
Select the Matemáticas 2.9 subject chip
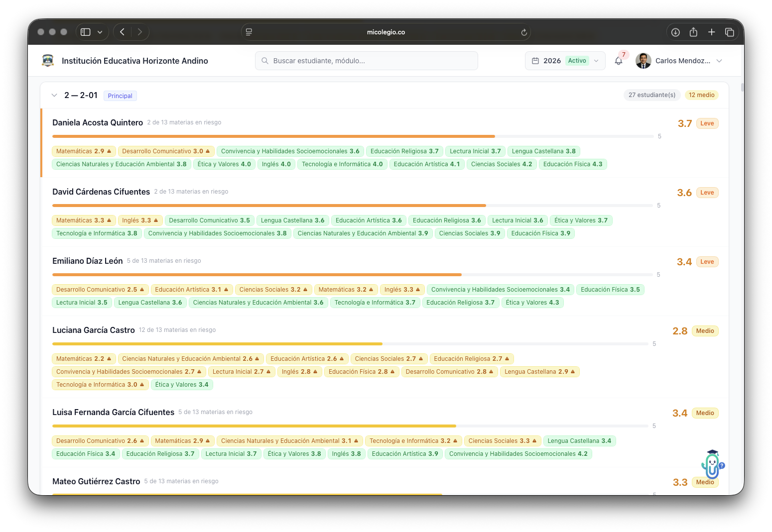(84, 151)
